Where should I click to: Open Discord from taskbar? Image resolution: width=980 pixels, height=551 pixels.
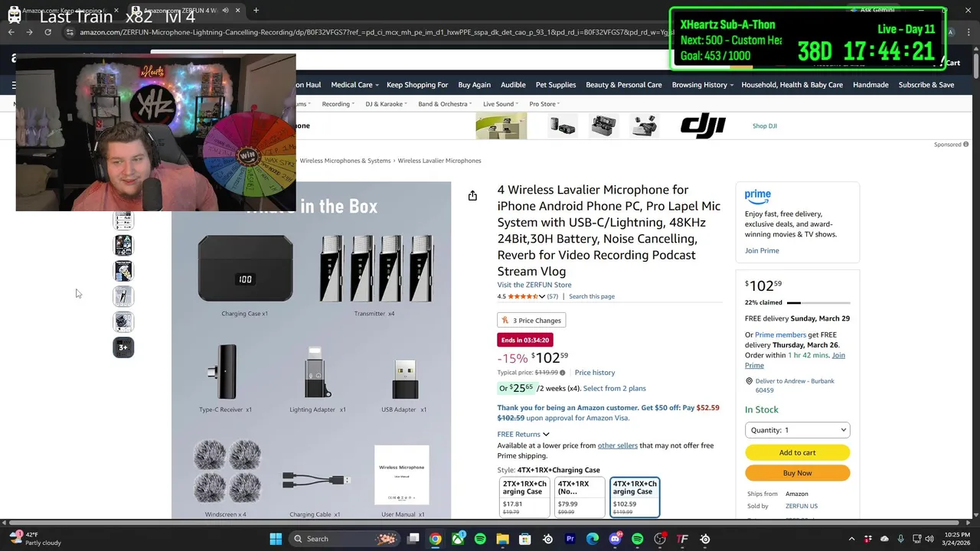click(615, 539)
